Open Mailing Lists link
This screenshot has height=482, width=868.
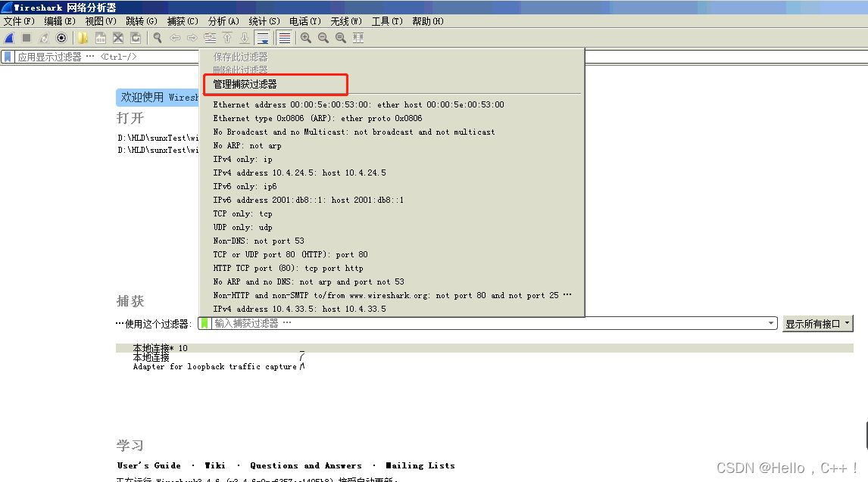point(420,466)
